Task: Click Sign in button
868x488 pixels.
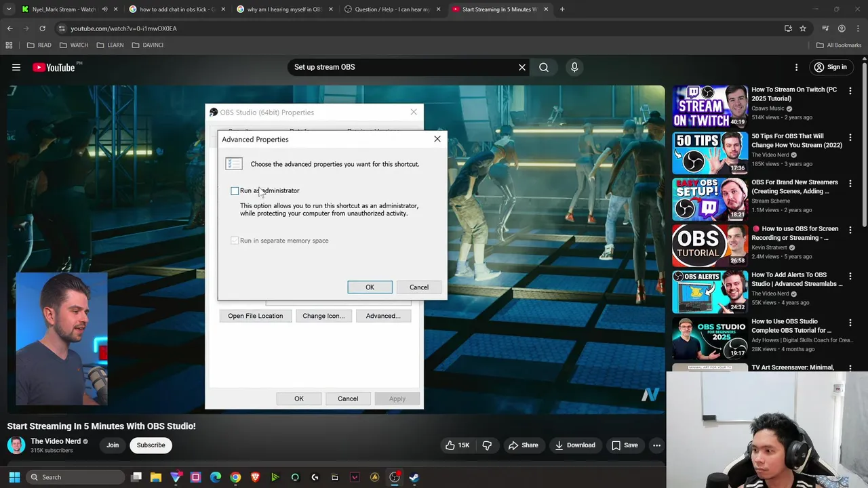Action: click(830, 67)
